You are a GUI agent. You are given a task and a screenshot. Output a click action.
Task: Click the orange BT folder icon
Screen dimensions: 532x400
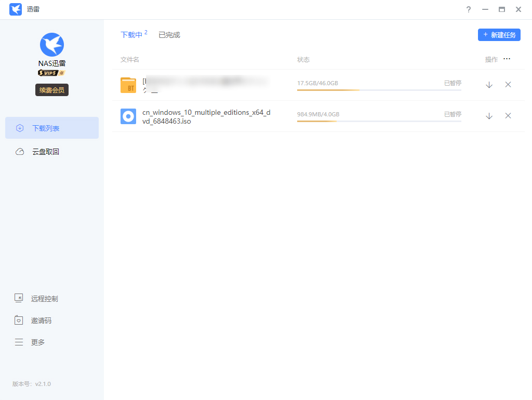point(128,85)
